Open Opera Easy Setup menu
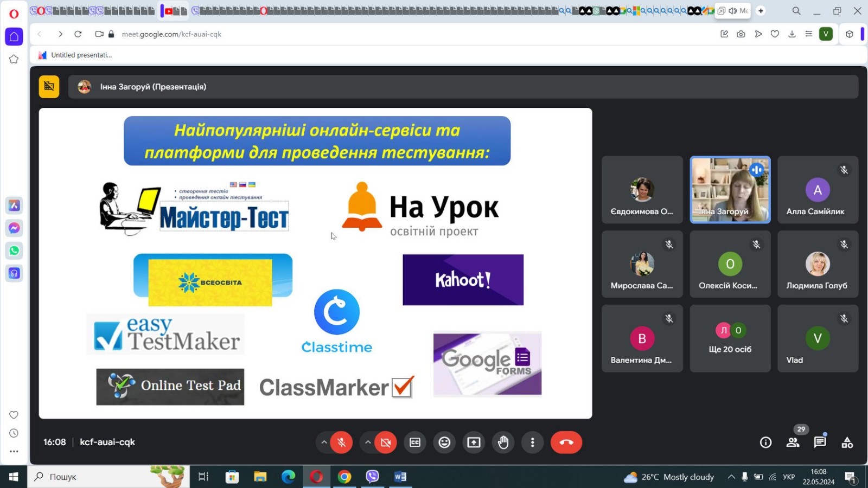The image size is (868, 488). [x=809, y=34]
